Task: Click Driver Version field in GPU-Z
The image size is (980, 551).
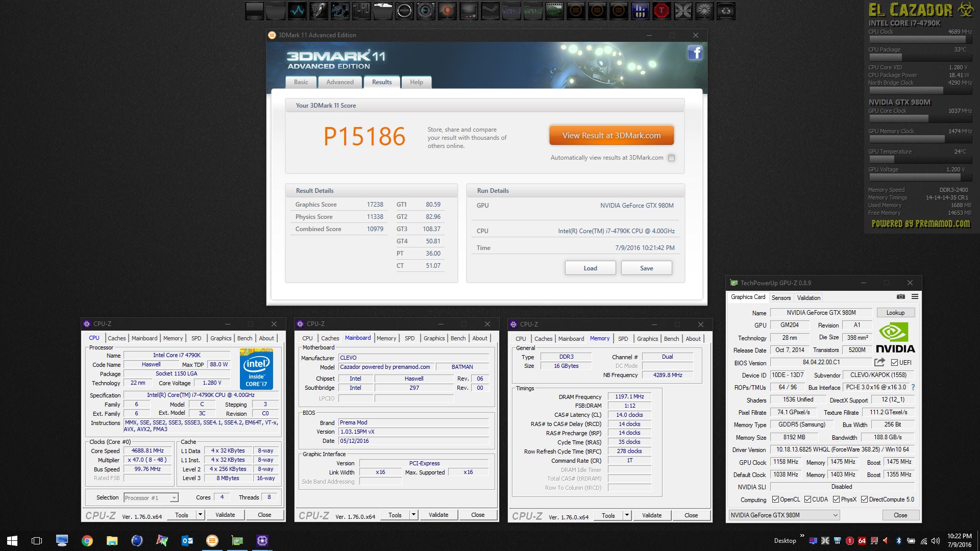Action: click(x=842, y=449)
